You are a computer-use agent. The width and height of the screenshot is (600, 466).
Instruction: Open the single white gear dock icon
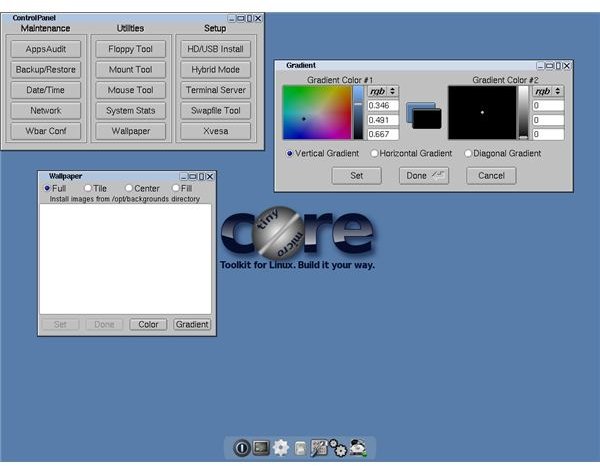281,448
